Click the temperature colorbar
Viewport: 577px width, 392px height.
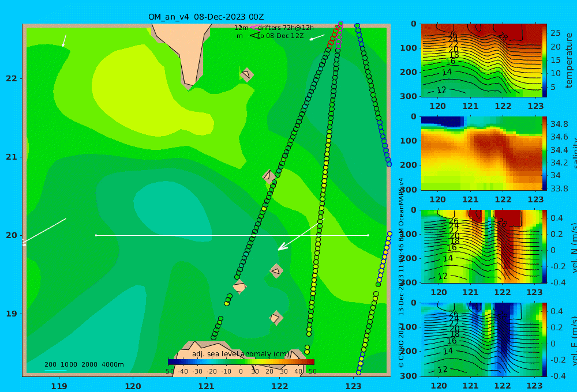pos(545,61)
